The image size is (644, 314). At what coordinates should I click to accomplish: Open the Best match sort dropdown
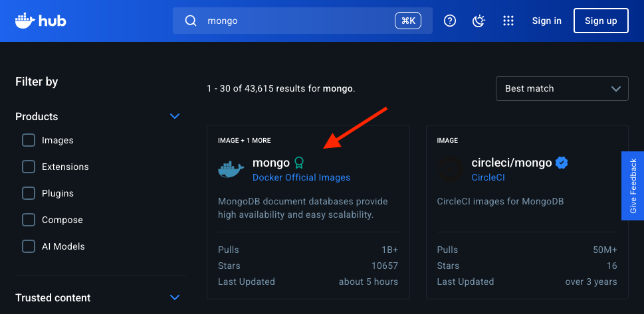pyautogui.click(x=562, y=88)
